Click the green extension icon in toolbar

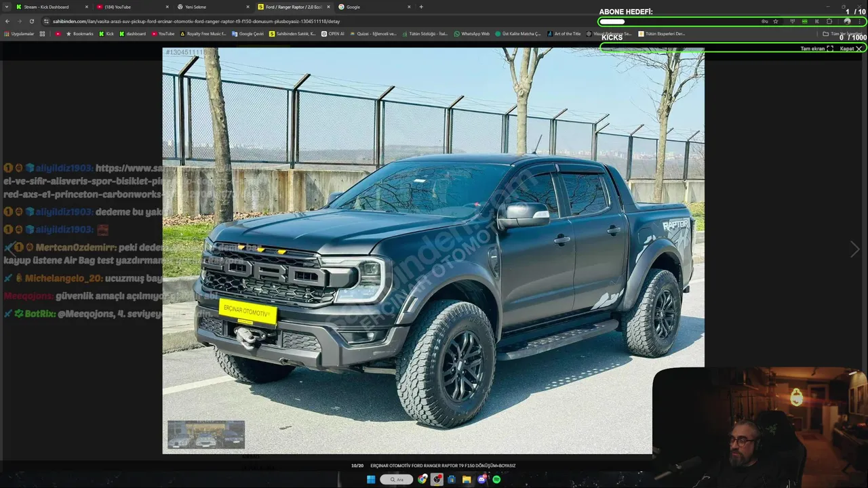[x=804, y=21]
